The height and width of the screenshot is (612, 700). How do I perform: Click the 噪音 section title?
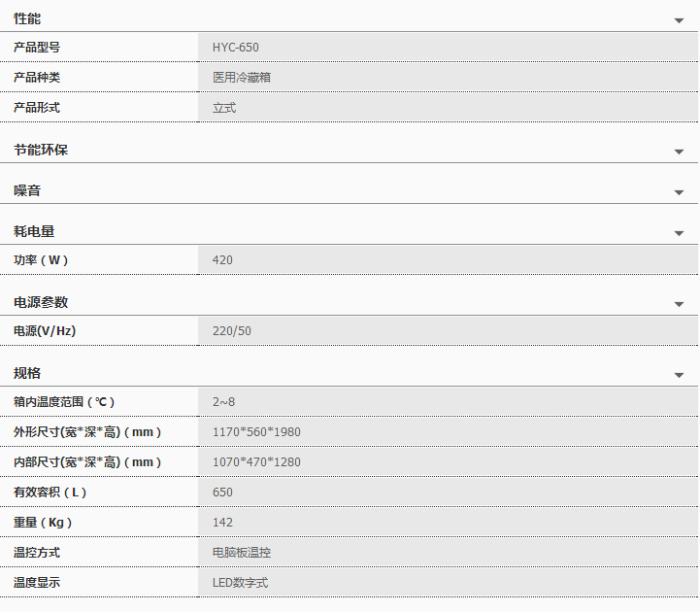tap(28, 190)
